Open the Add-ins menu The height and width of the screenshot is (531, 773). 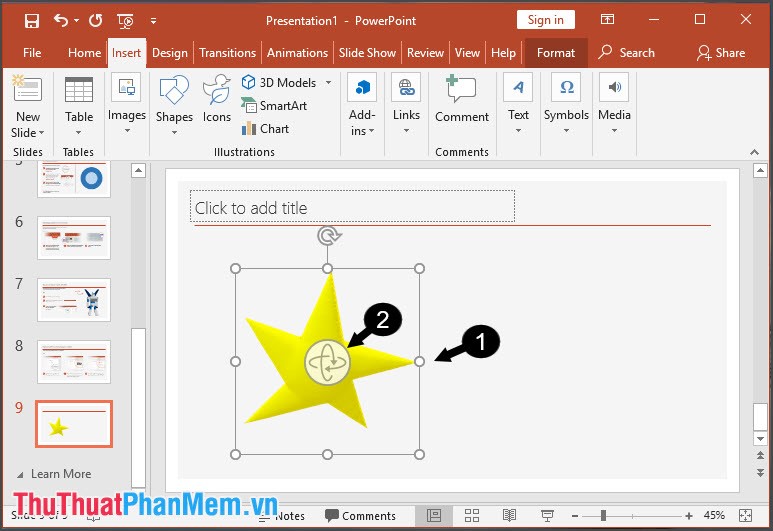coord(362,105)
